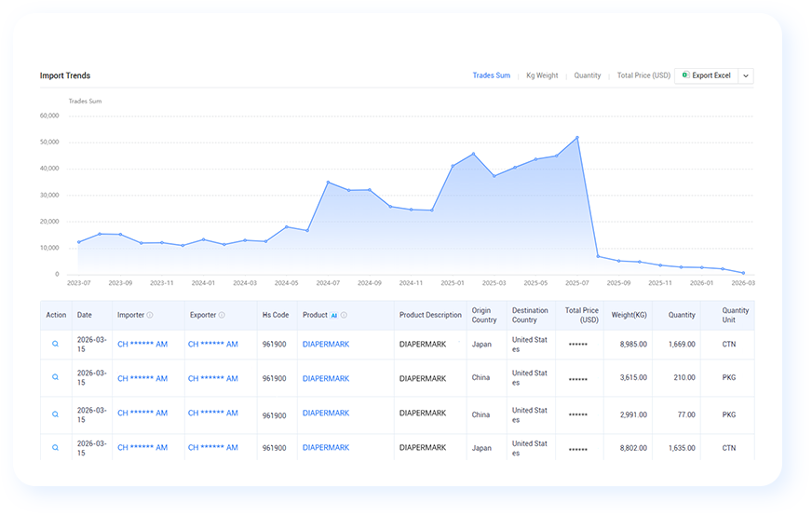Show info icon next to Product AI

344,315
